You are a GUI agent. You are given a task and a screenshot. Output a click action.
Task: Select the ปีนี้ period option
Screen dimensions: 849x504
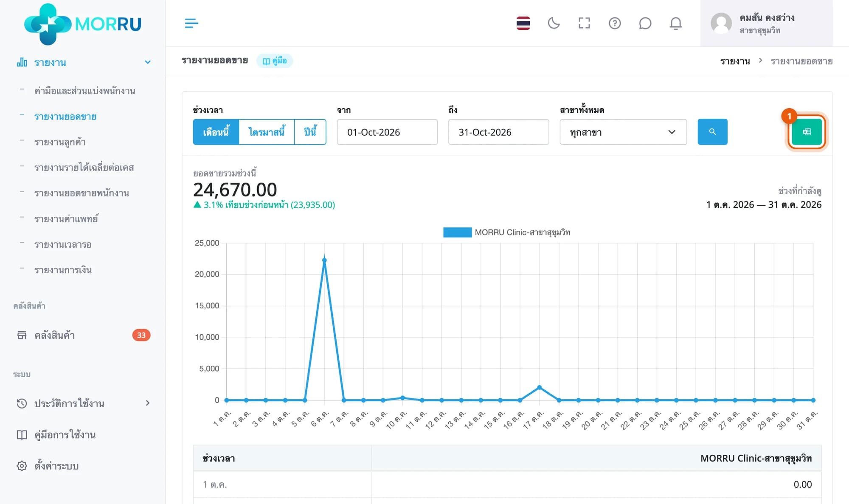[310, 132]
